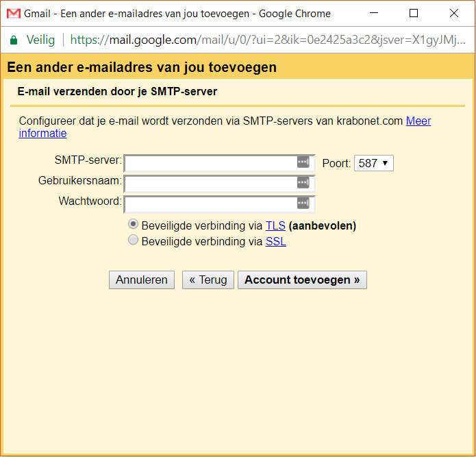Select the TLS secured connection radio button

[x=134, y=225]
